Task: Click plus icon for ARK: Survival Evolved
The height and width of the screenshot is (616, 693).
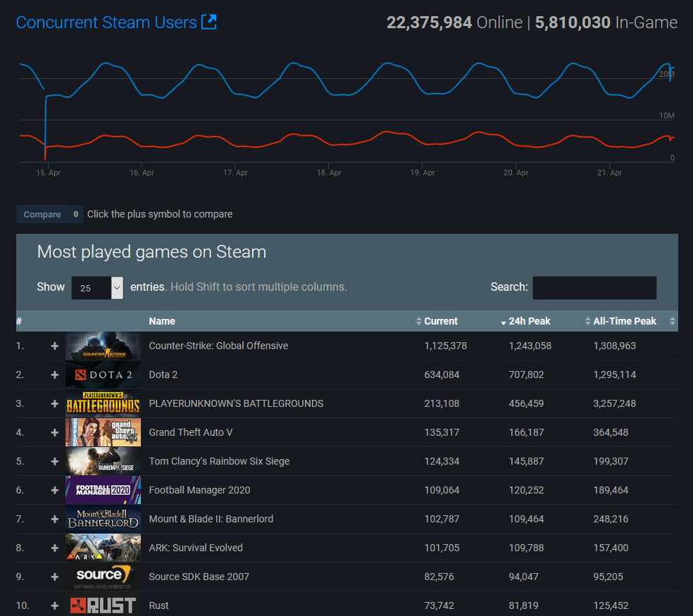Action: pos(55,548)
